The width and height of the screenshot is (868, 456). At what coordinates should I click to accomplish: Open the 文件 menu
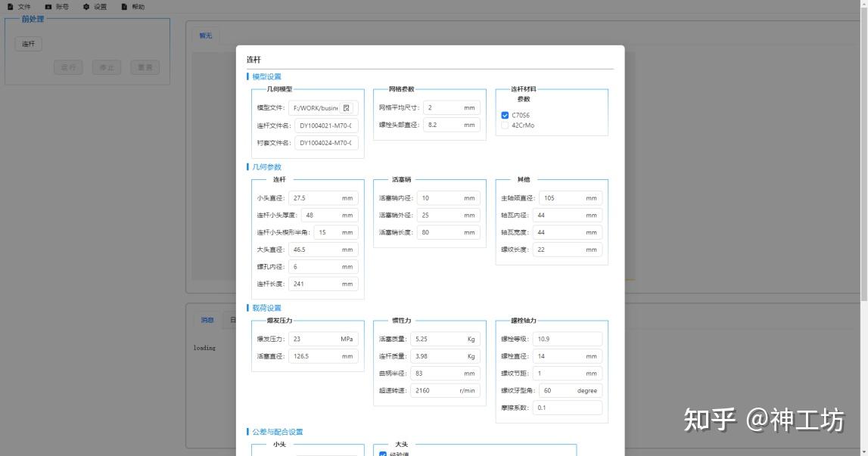(19, 7)
